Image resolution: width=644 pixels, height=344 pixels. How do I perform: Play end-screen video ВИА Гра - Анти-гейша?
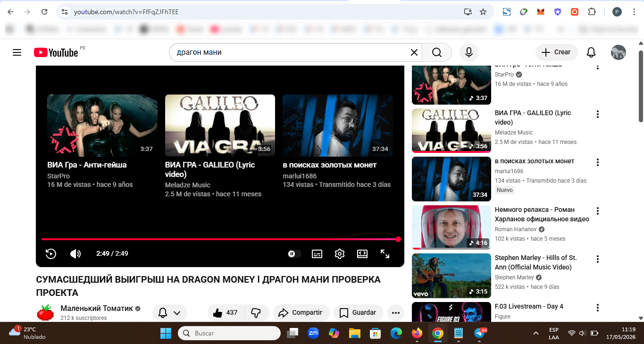tap(102, 126)
